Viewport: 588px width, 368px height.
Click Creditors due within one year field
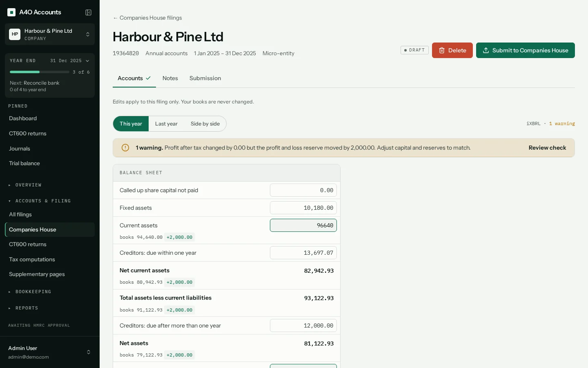point(303,253)
